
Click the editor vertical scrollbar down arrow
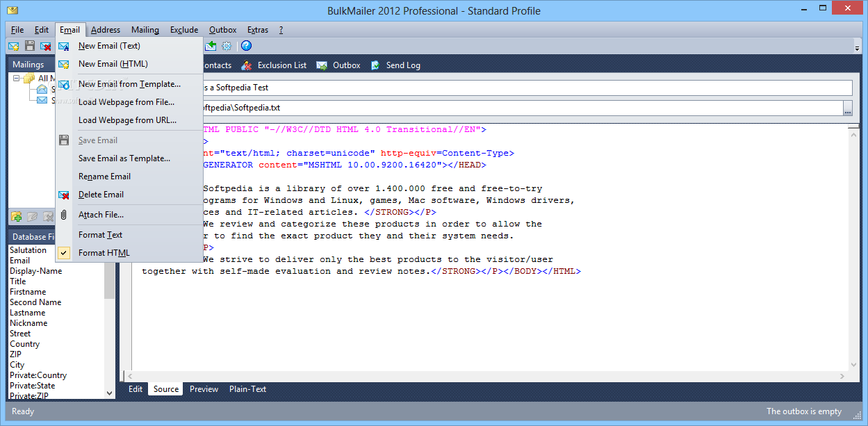(854, 366)
